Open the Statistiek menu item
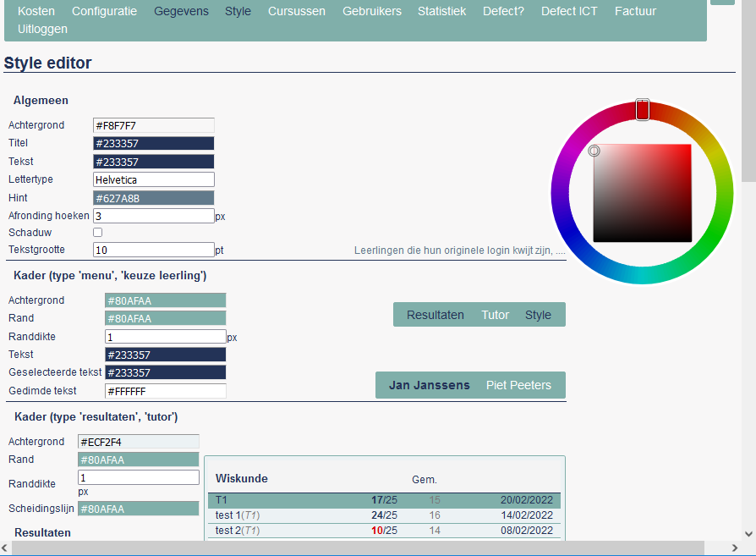Viewport: 756px width, 556px height. click(x=441, y=11)
